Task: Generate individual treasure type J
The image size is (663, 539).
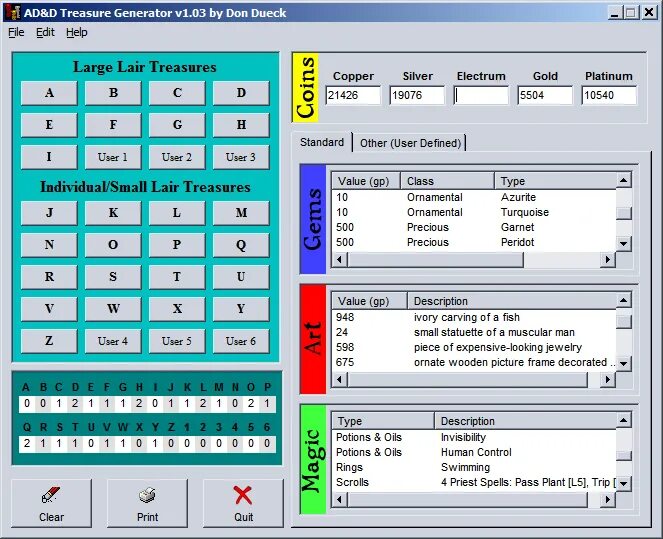Action: (49, 213)
